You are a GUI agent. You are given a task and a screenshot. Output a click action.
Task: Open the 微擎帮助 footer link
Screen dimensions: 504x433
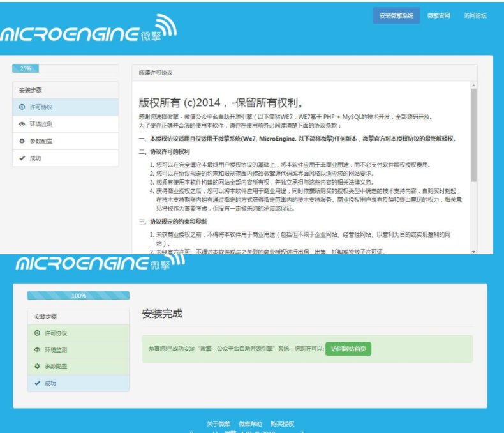[250, 423]
